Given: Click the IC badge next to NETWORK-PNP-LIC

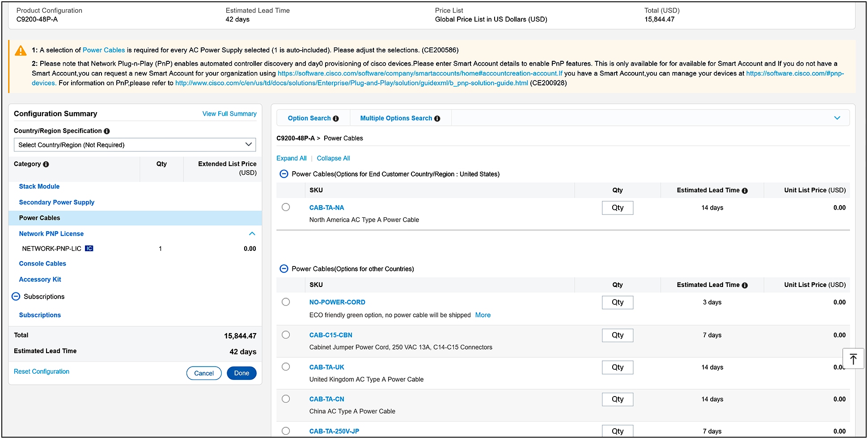Looking at the screenshot, I should (89, 249).
